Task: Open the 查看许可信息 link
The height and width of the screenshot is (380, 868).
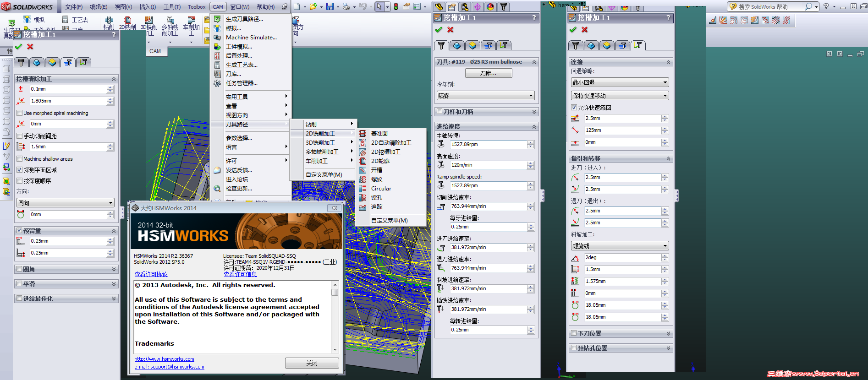Action: tap(241, 274)
